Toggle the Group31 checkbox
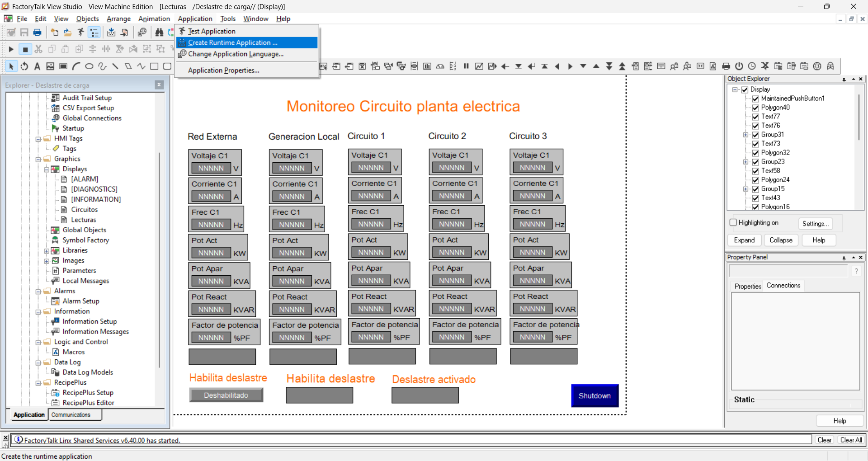Screen dimensions: 868x461 coord(755,135)
